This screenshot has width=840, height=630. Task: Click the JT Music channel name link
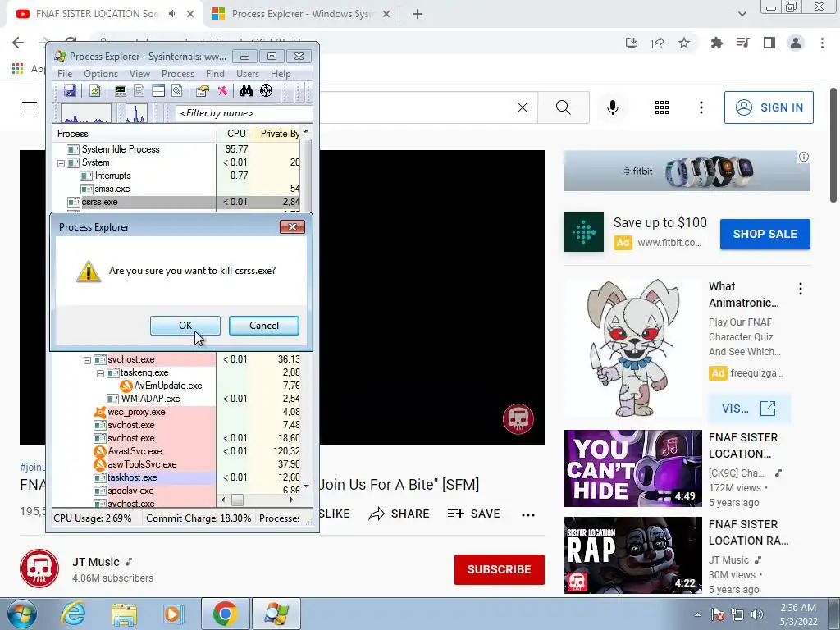[x=96, y=562]
